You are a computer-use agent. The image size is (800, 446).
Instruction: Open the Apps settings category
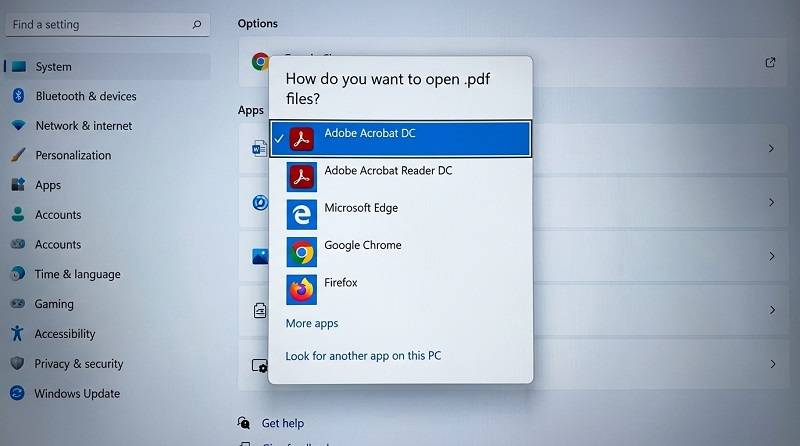tap(48, 185)
